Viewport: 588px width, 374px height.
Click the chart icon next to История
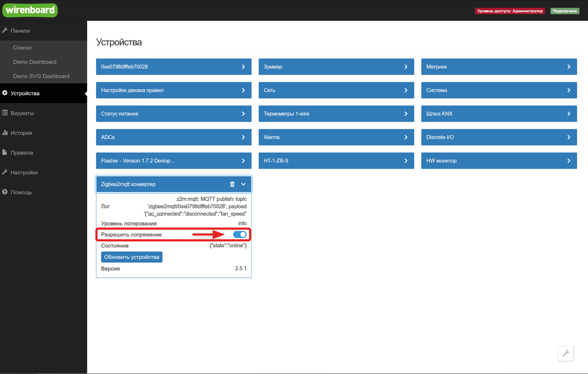5,133
